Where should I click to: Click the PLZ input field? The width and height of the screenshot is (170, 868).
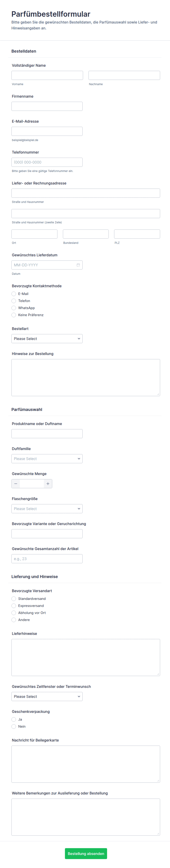[x=137, y=234]
